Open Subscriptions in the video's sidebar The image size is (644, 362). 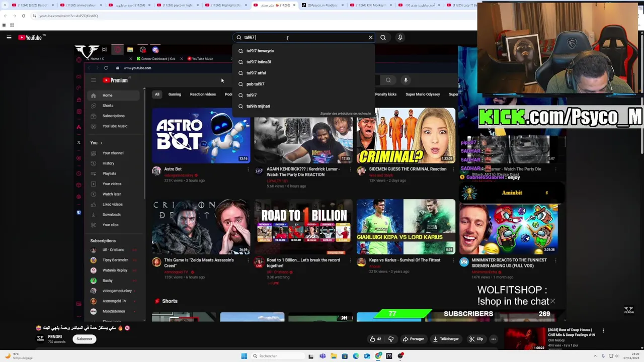113,116
